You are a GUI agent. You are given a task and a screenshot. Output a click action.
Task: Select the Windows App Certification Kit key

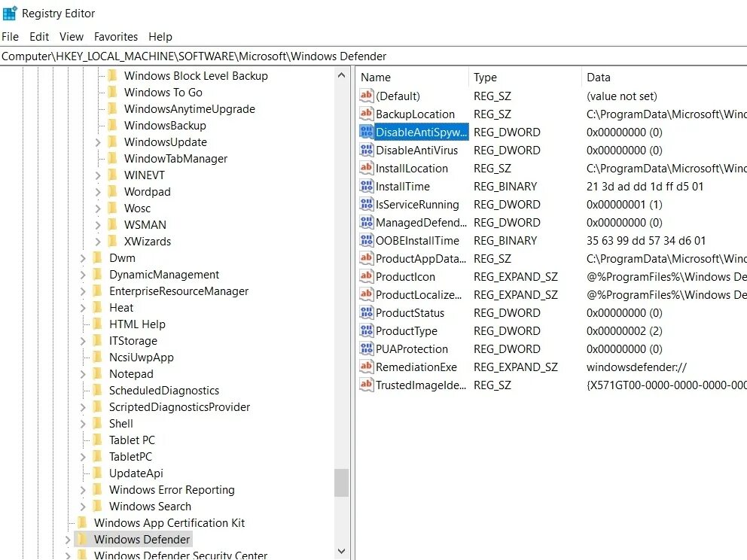169,523
